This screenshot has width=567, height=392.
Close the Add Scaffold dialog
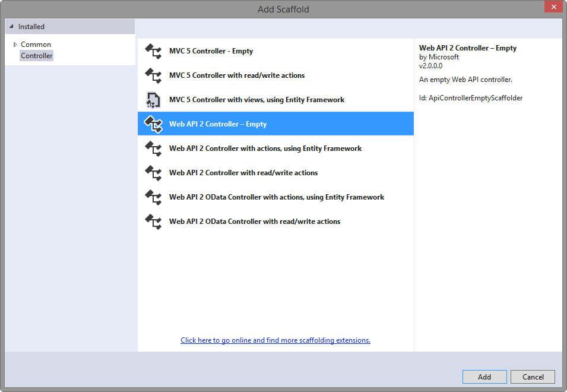pyautogui.click(x=553, y=7)
